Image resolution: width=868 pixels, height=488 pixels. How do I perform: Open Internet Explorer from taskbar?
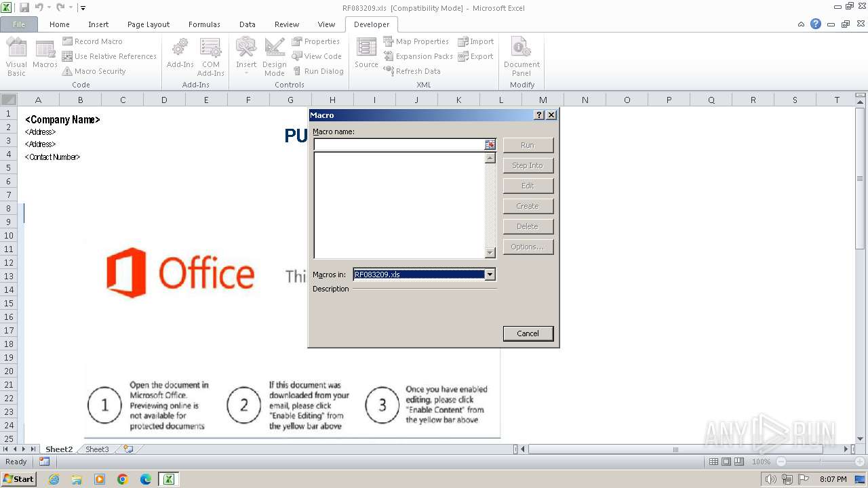pyautogui.click(x=54, y=479)
